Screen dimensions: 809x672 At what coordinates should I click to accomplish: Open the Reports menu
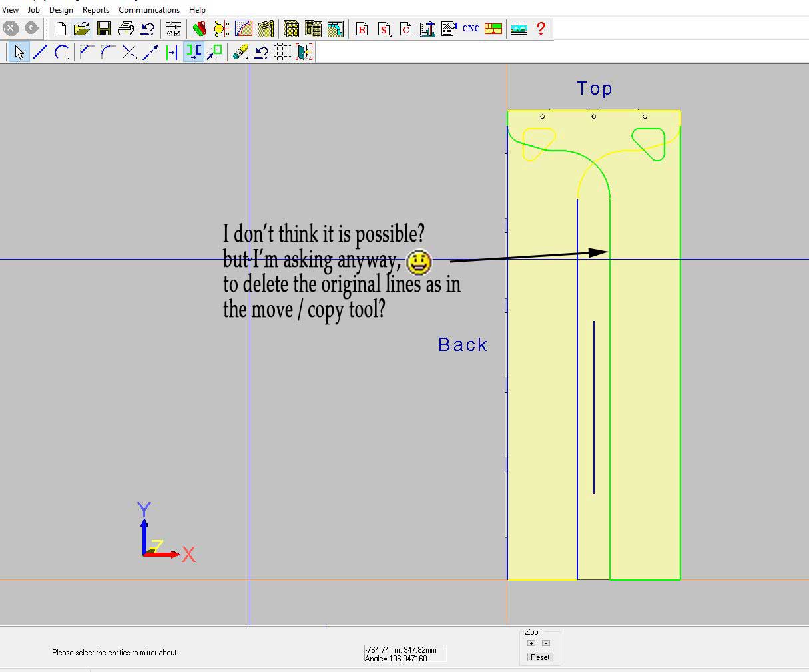click(95, 10)
